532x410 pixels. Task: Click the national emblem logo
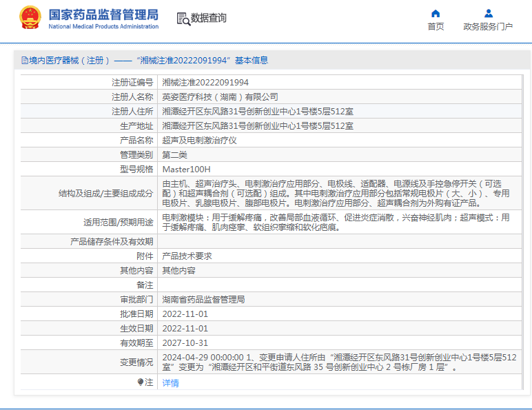click(x=30, y=18)
